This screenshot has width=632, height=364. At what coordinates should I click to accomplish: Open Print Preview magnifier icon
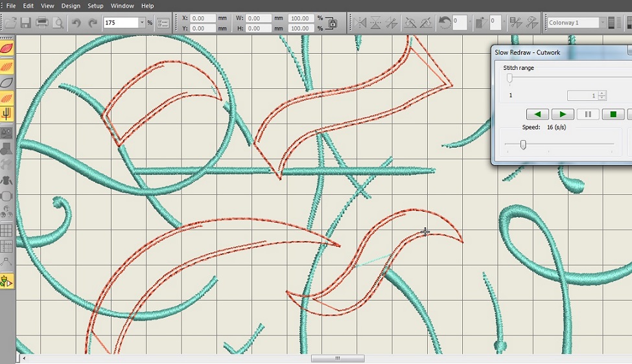coord(58,23)
